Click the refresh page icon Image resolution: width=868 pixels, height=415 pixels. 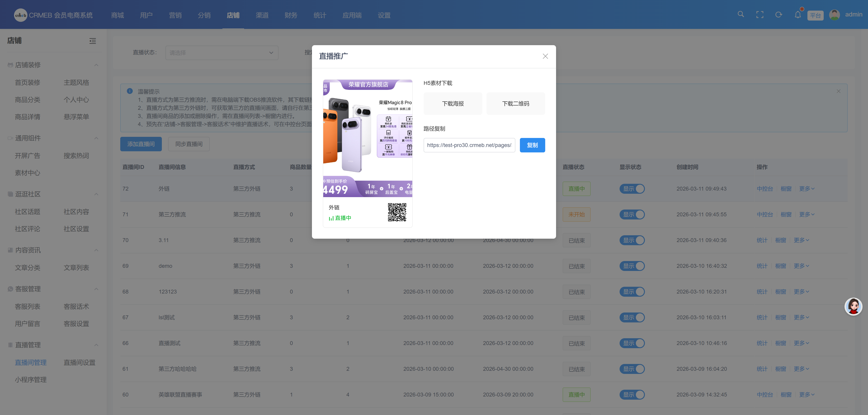(778, 15)
